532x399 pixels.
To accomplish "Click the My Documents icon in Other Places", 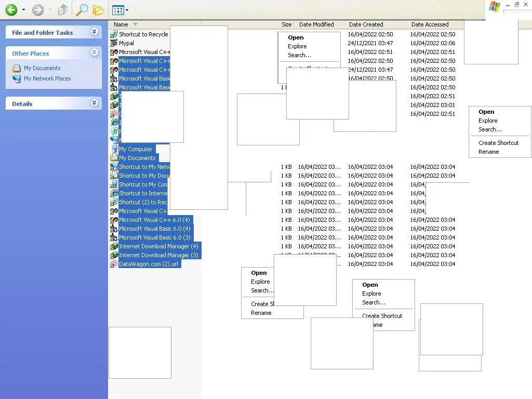I will (x=17, y=68).
